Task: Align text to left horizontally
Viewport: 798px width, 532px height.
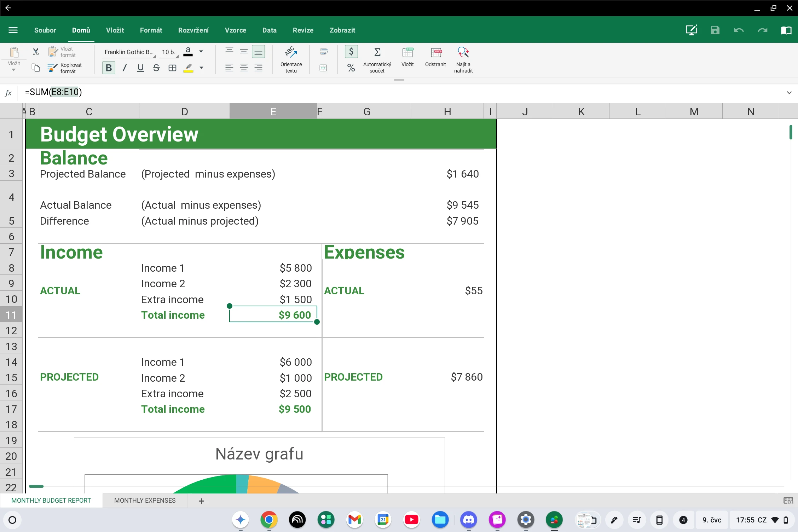Action: pyautogui.click(x=229, y=68)
